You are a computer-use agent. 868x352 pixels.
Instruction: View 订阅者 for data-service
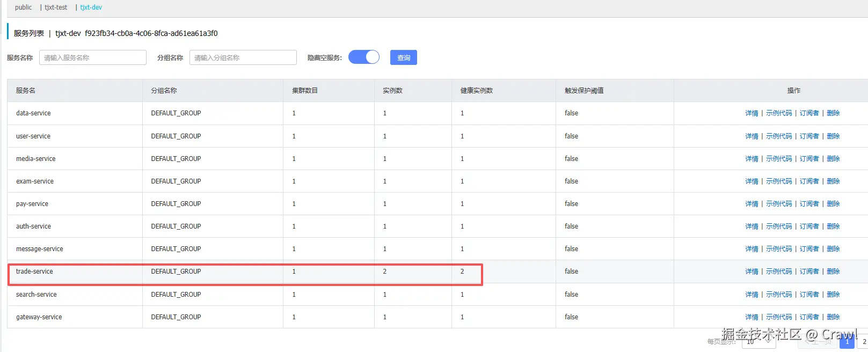pos(809,113)
